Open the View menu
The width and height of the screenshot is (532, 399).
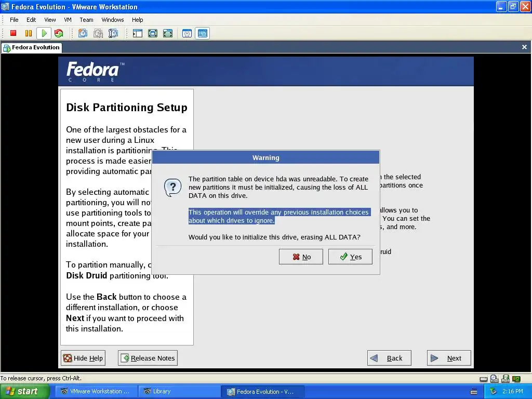pos(50,20)
